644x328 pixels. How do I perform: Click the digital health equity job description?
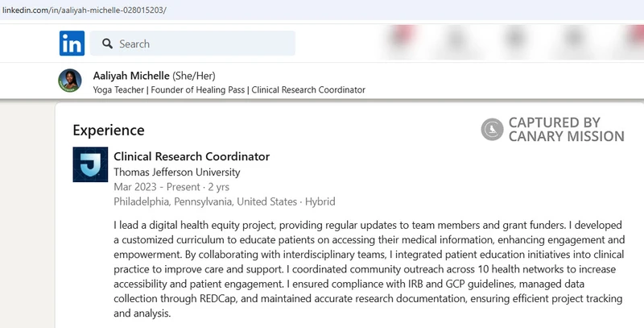click(369, 269)
